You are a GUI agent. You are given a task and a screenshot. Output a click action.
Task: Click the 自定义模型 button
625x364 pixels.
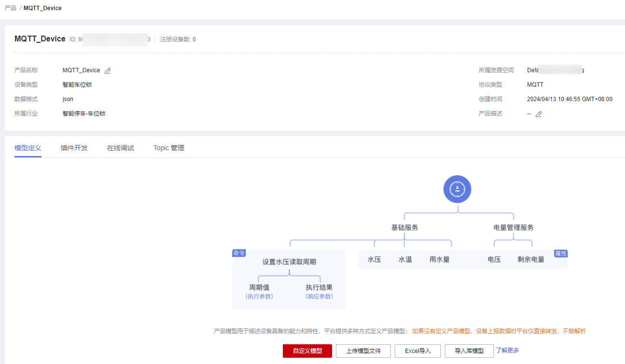(307, 351)
